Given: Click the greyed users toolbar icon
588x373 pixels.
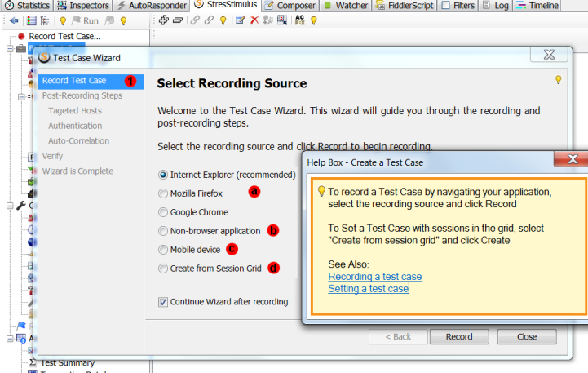Looking at the screenshot, I should 267,20.
